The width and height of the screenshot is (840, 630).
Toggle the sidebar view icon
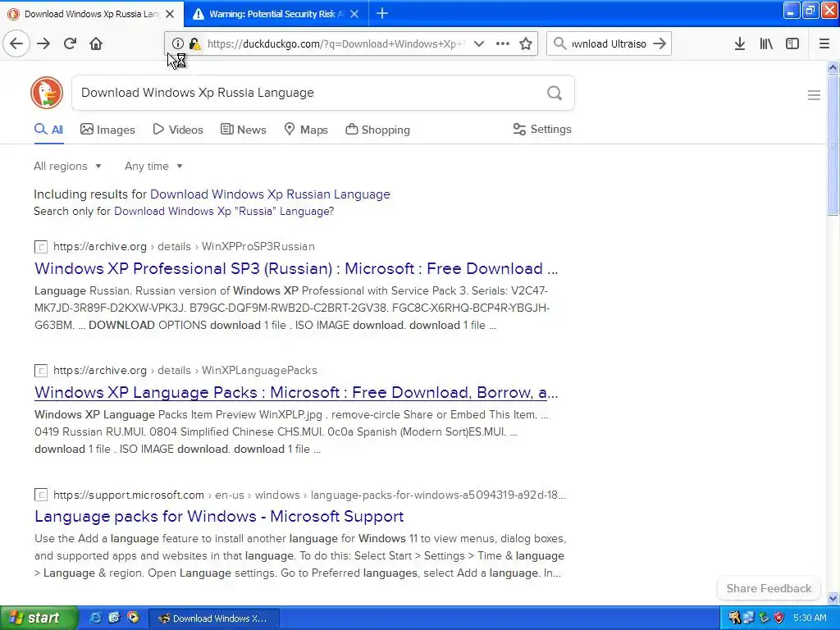tap(792, 43)
